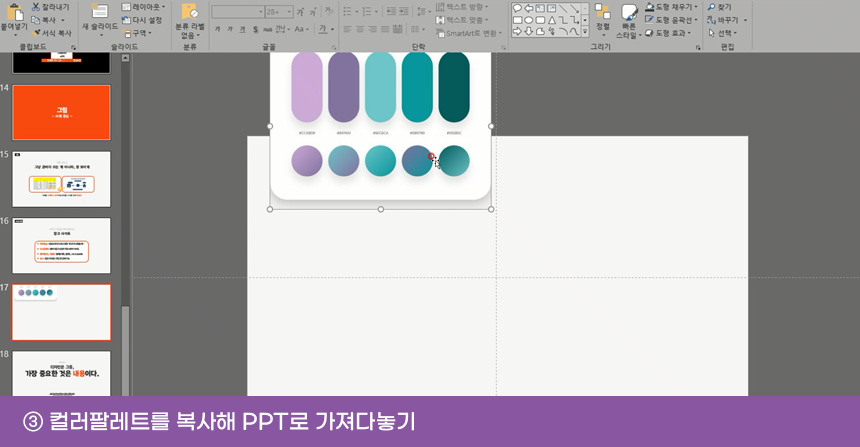The width and height of the screenshot is (860, 447).
Task: Expand the shapes gallery More arrow
Action: point(585,32)
